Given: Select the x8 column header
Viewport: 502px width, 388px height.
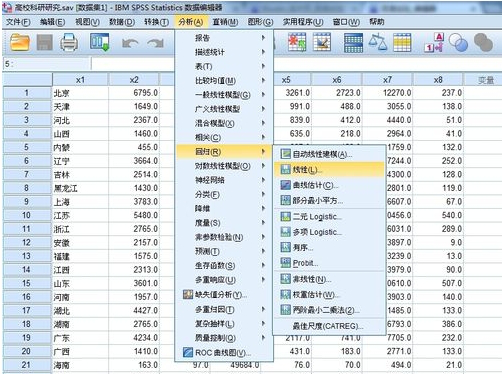Looking at the screenshot, I should click(438, 80).
